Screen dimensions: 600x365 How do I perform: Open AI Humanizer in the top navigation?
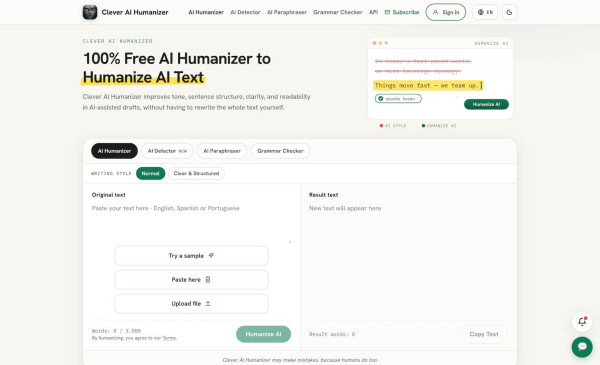pos(206,12)
